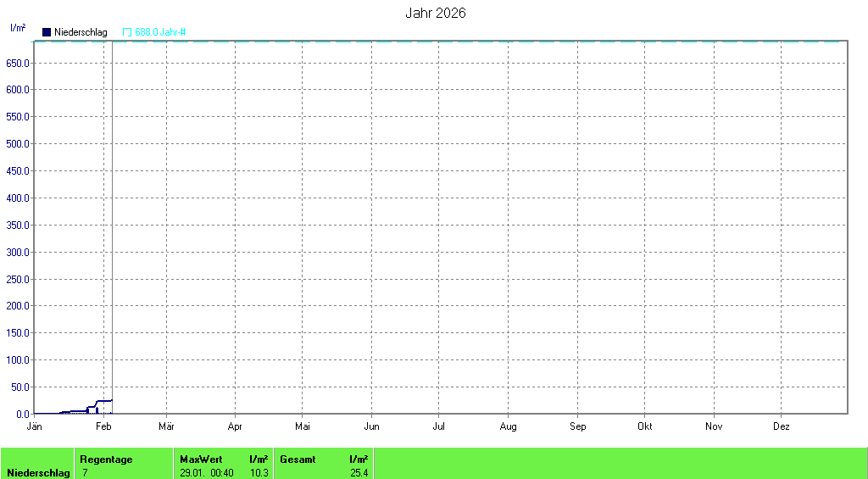Image resolution: width=868 pixels, height=479 pixels.
Task: Click the l/m² unit label above the y-axis
Action: 18,28
